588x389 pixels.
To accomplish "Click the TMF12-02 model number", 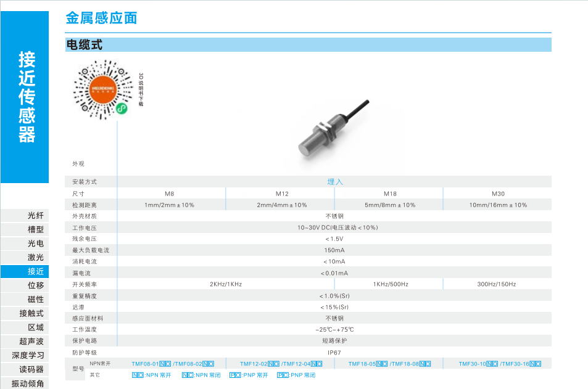I will (x=254, y=364).
